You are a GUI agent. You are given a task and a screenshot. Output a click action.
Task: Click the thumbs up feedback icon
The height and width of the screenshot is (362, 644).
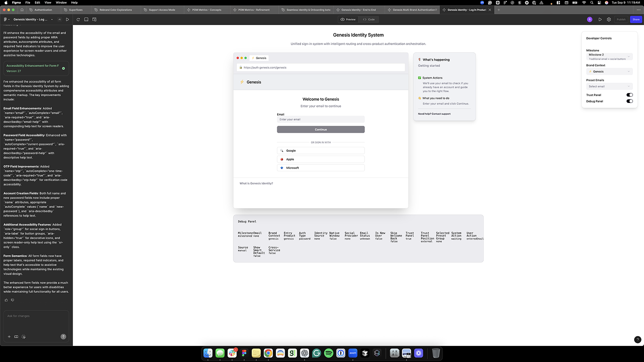(x=6, y=300)
